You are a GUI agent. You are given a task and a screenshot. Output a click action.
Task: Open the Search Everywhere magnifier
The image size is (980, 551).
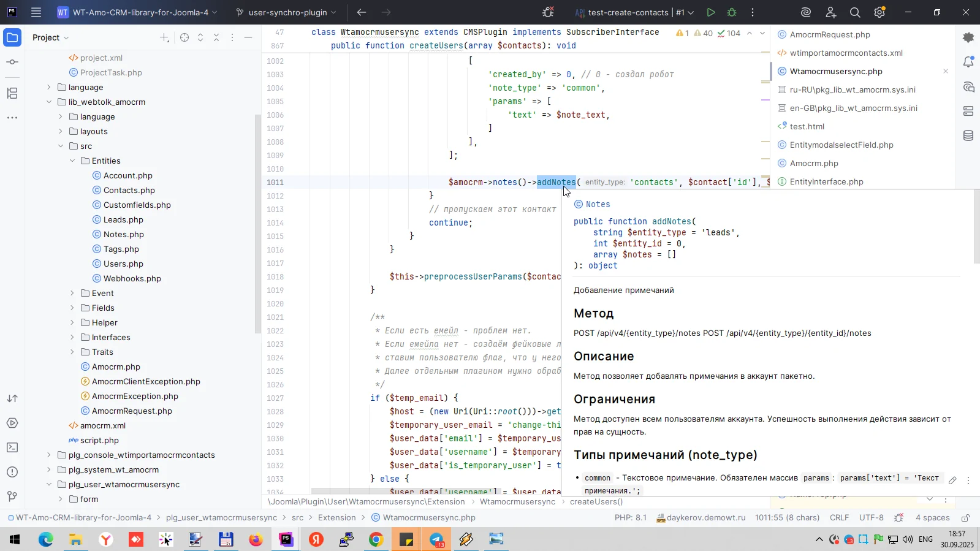pyautogui.click(x=855, y=12)
